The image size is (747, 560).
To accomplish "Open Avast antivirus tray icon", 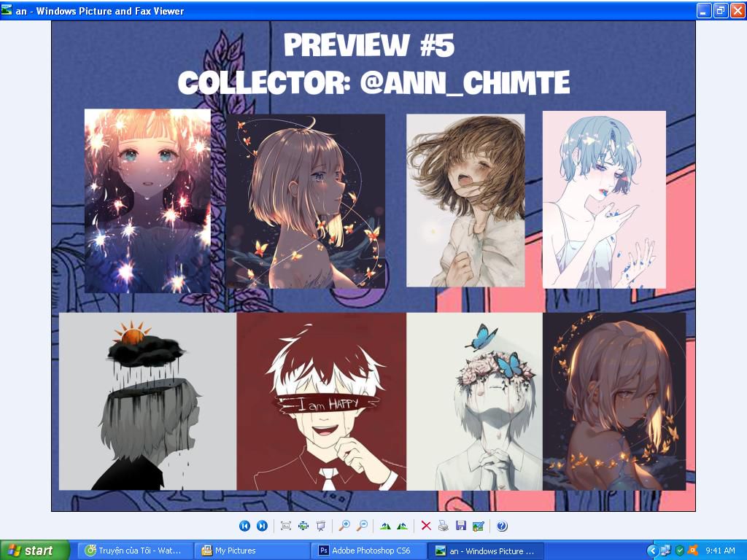I will [693, 551].
